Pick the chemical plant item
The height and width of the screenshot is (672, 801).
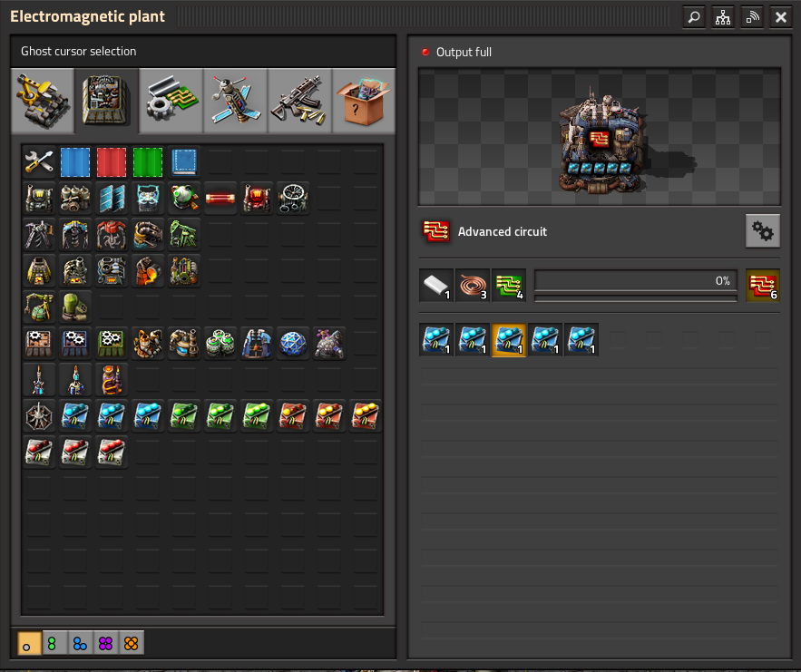click(x=184, y=343)
